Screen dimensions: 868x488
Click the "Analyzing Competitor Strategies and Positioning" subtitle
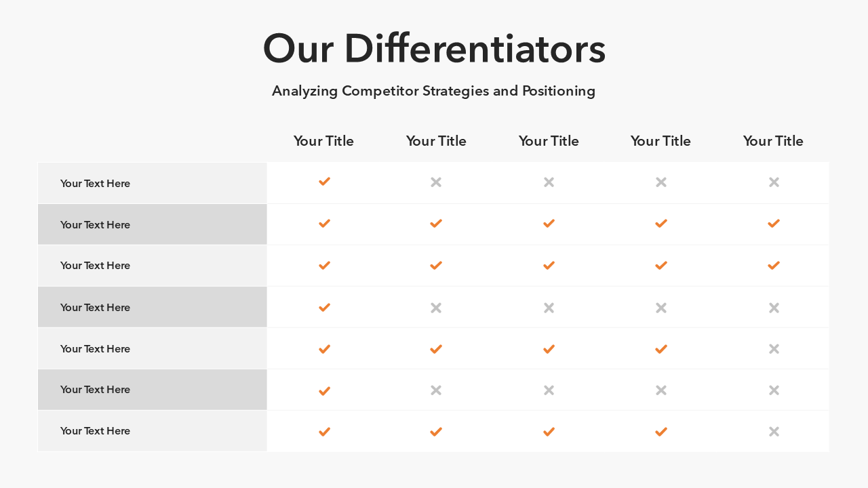pyautogui.click(x=434, y=91)
